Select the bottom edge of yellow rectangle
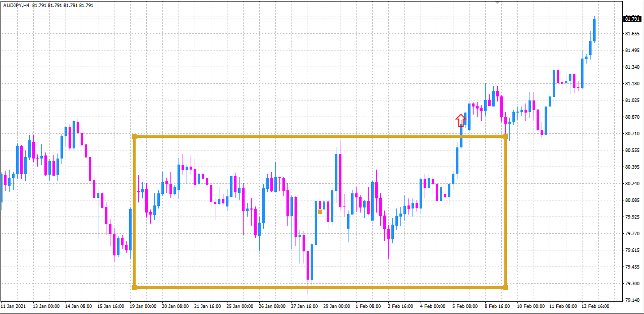This screenshot has height=314, width=644. [320, 287]
